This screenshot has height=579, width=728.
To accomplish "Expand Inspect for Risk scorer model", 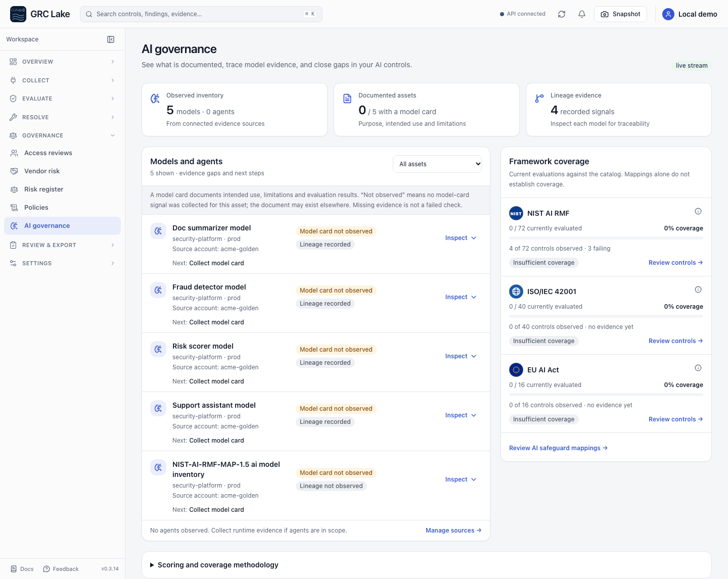I will pyautogui.click(x=461, y=356).
